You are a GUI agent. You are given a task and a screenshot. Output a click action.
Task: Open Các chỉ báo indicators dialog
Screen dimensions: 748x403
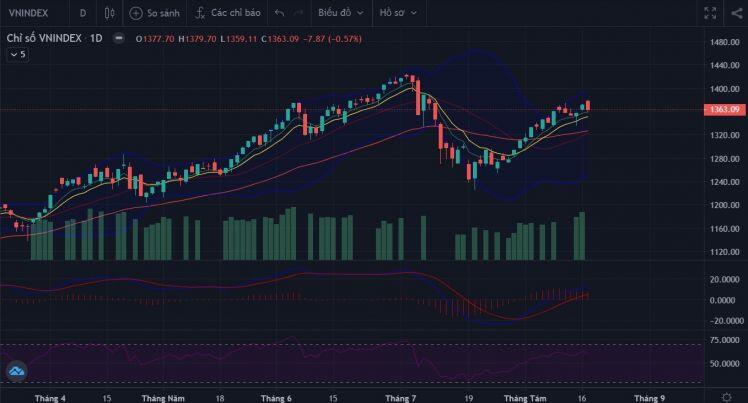click(228, 13)
